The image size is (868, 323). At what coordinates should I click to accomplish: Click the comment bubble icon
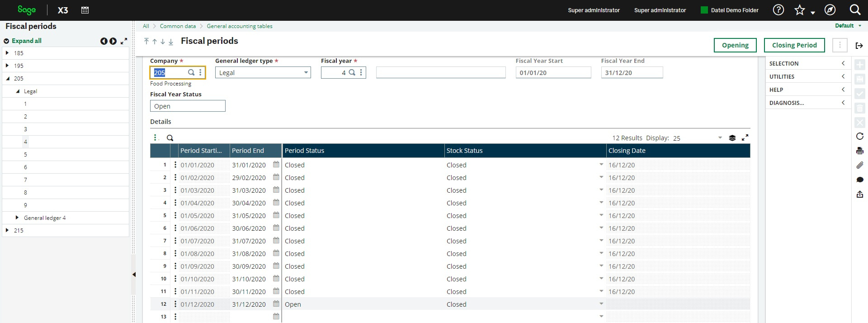[x=860, y=180]
